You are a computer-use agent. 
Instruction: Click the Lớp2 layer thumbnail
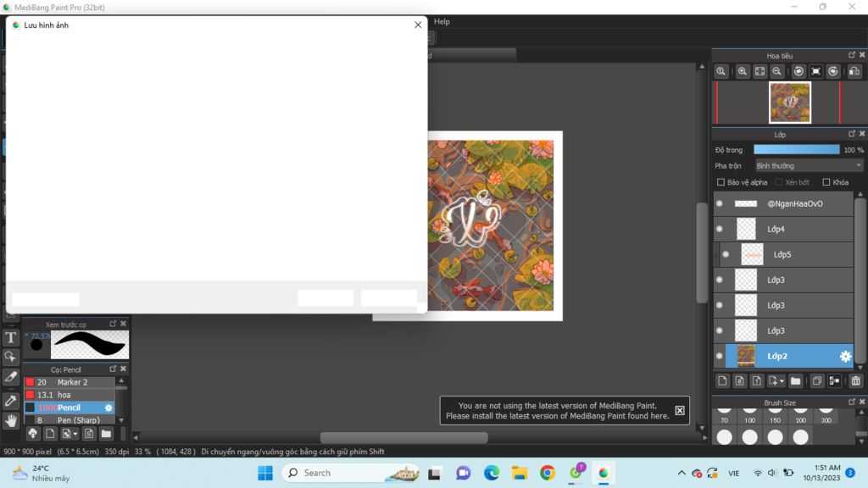coord(746,357)
